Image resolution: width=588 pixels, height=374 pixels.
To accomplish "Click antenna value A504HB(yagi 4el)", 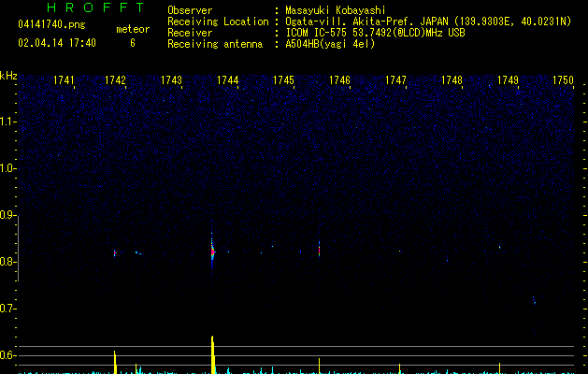I will pyautogui.click(x=330, y=44).
